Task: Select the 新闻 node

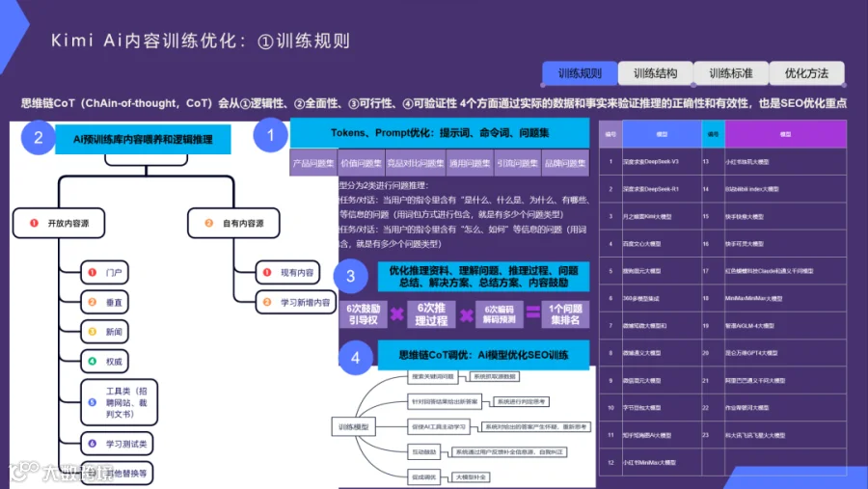Action: (x=104, y=332)
